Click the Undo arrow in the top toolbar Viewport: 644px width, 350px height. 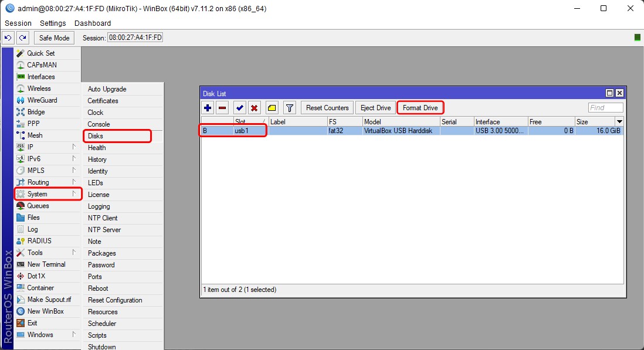pyautogui.click(x=8, y=38)
